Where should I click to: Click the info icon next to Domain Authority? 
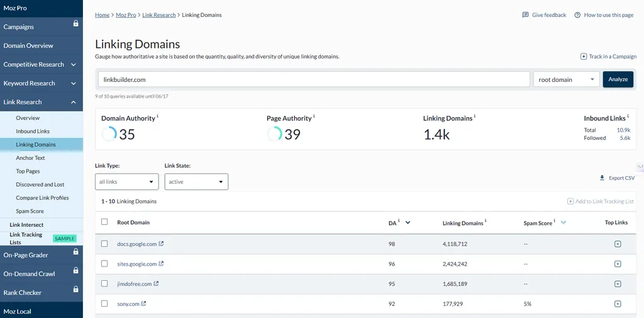(x=158, y=116)
